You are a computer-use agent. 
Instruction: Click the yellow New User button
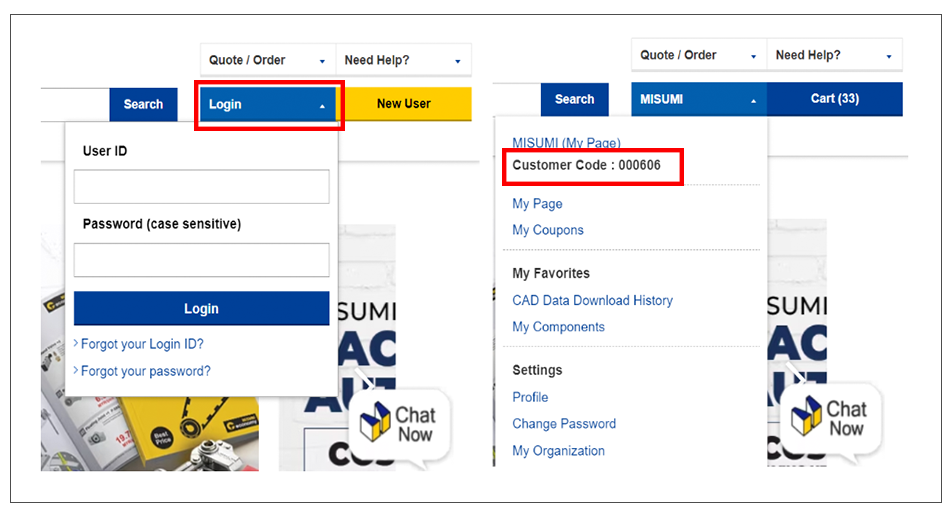coord(404,104)
